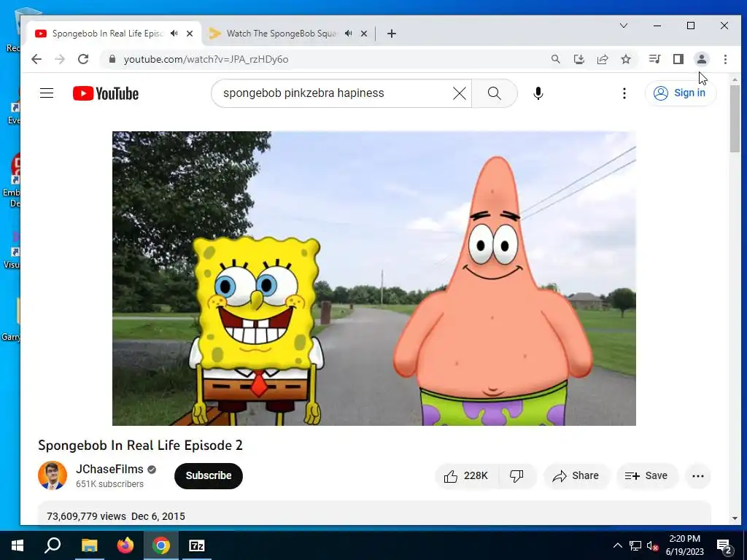Start voice search with the microphone
Screen dimensions: 747x560
pos(538,93)
